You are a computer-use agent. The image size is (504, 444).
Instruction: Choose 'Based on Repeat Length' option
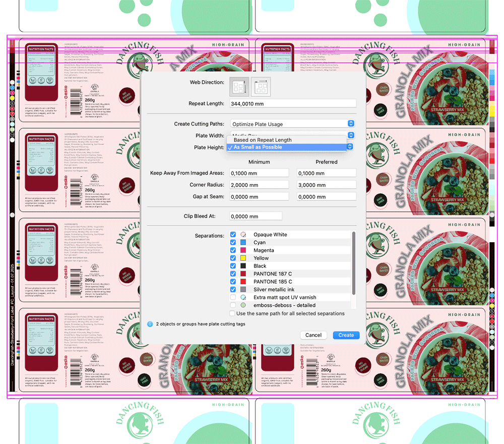click(x=262, y=140)
